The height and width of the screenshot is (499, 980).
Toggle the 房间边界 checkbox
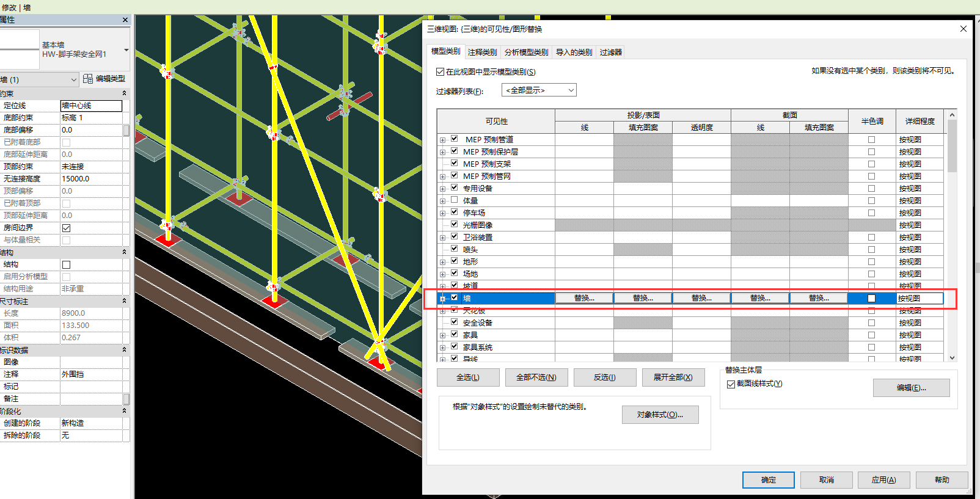point(66,228)
